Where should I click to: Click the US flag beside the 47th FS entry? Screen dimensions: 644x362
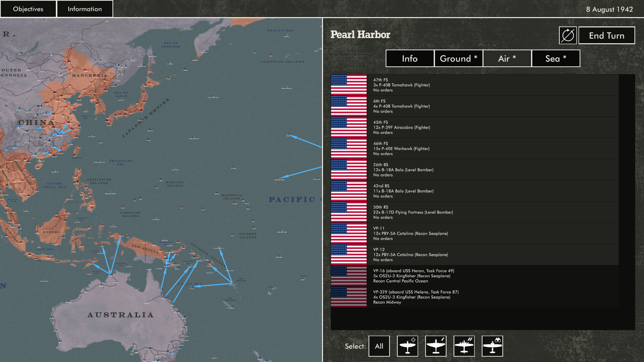click(348, 85)
